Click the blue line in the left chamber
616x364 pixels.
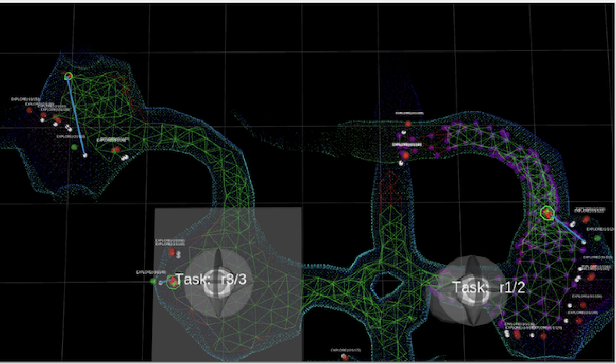77,116
